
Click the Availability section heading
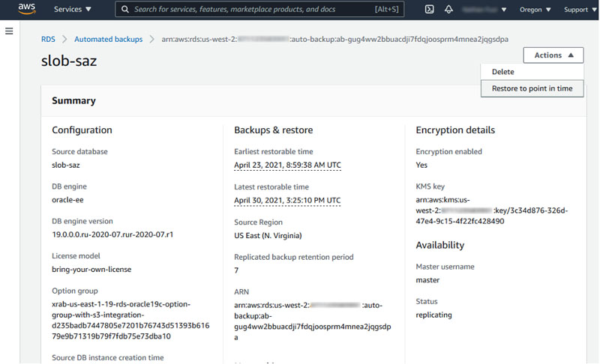[440, 245]
